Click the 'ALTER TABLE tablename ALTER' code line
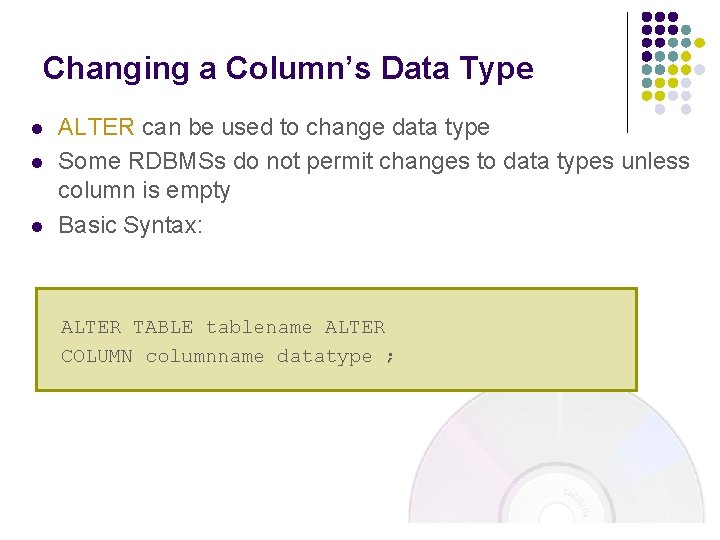Screen dimensions: 720x540 coord(222,327)
